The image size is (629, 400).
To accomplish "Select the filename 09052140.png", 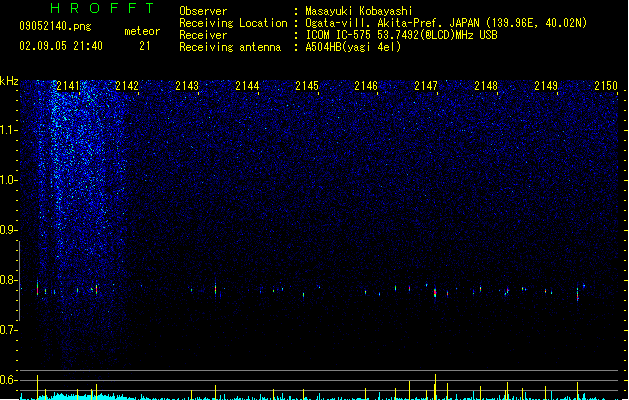I will (x=55, y=26).
